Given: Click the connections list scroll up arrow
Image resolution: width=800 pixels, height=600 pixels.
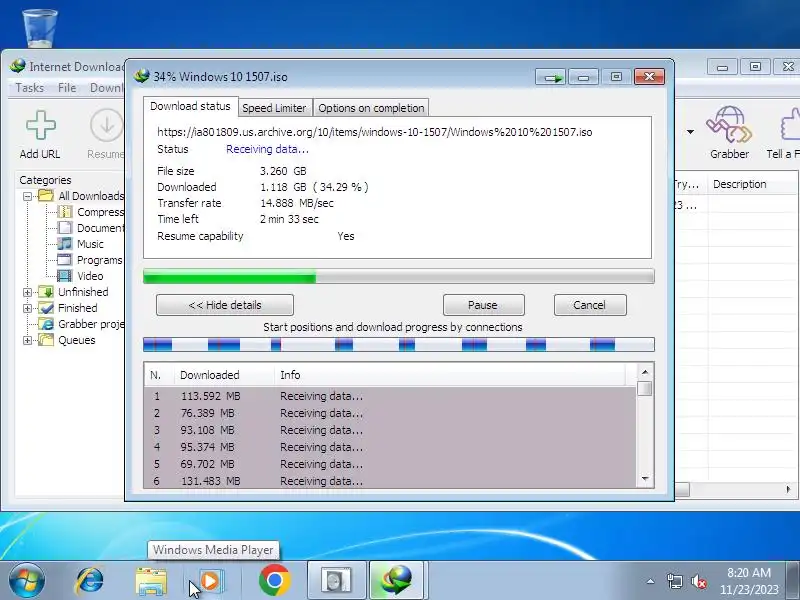Looking at the screenshot, I should point(645,372).
